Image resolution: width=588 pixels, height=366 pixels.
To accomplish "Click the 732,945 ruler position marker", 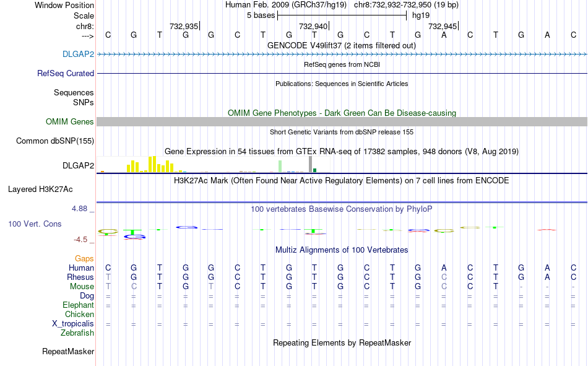I will 443,26.
